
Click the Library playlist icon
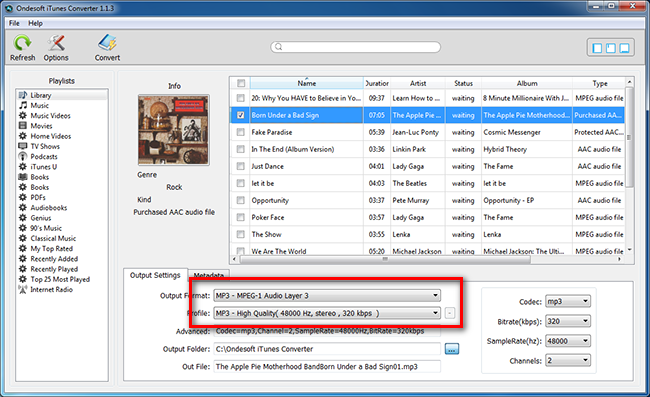23,95
